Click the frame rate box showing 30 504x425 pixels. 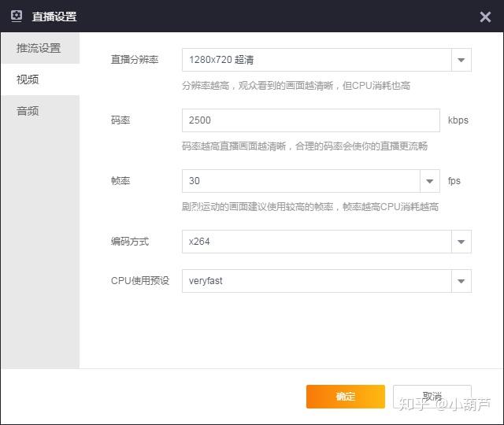point(311,181)
